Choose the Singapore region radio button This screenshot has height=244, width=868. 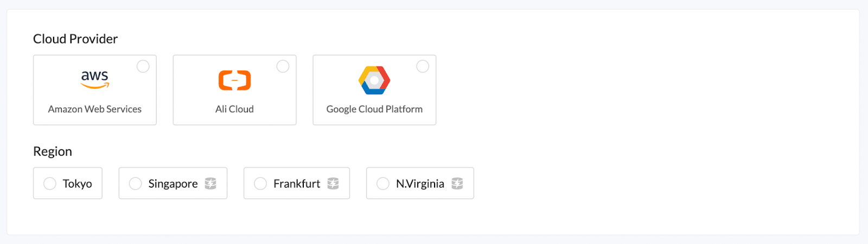point(136,184)
